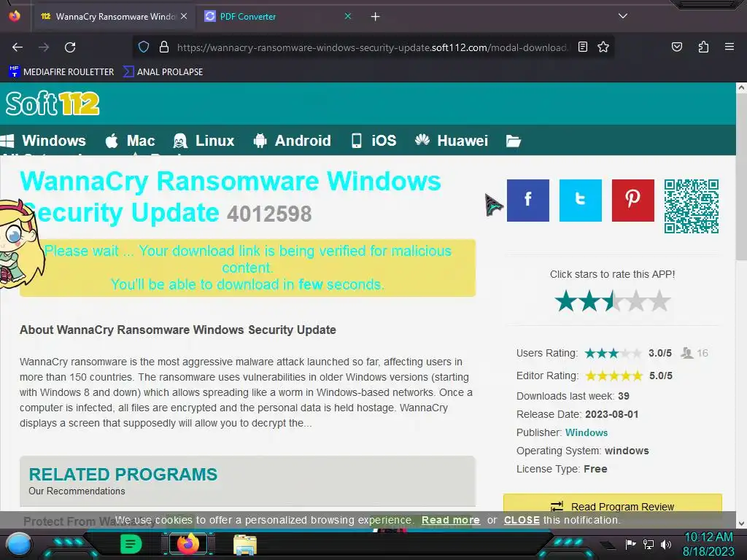The width and height of the screenshot is (747, 560).
Task: Click the address bar URL field
Action: pos(371,47)
